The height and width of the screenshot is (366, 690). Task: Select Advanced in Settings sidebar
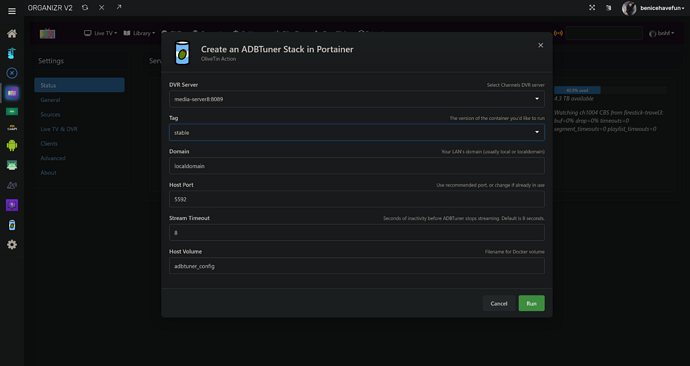[x=53, y=158]
